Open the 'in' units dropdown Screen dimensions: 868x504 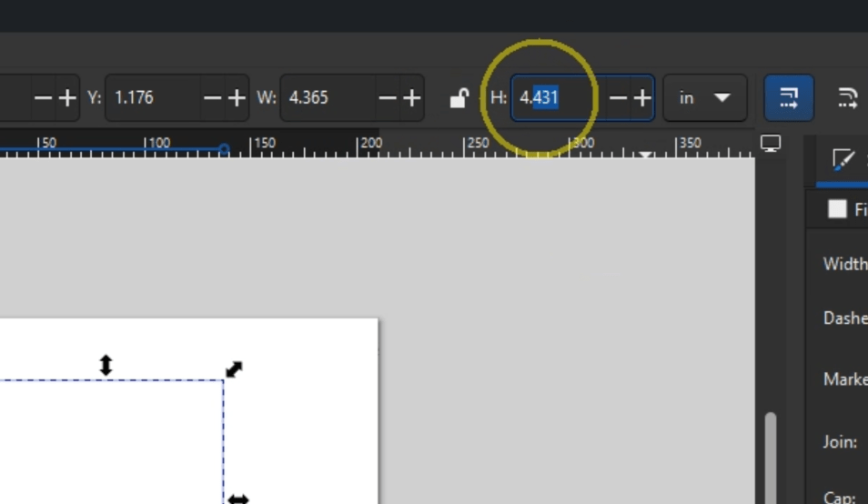[x=705, y=97]
